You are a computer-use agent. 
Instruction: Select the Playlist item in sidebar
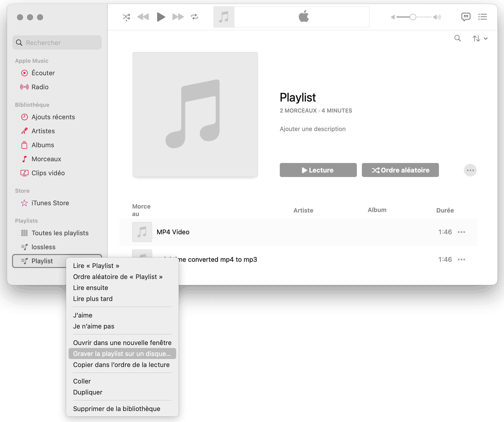click(39, 261)
